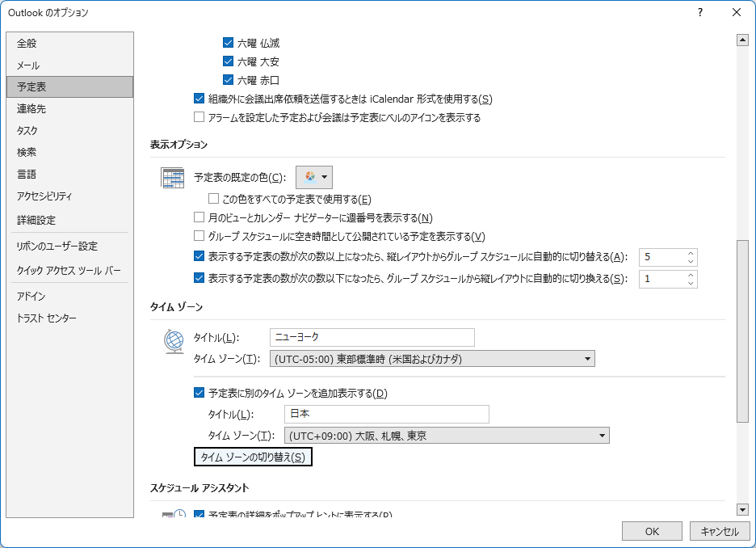756x548 pixels.
Task: Select アドイン category
Action: pyautogui.click(x=70, y=296)
